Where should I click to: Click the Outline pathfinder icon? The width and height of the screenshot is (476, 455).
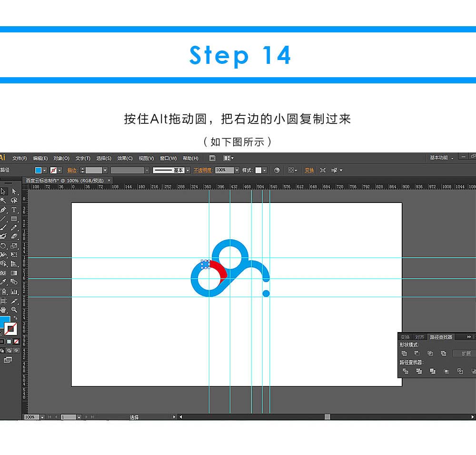pos(460,371)
